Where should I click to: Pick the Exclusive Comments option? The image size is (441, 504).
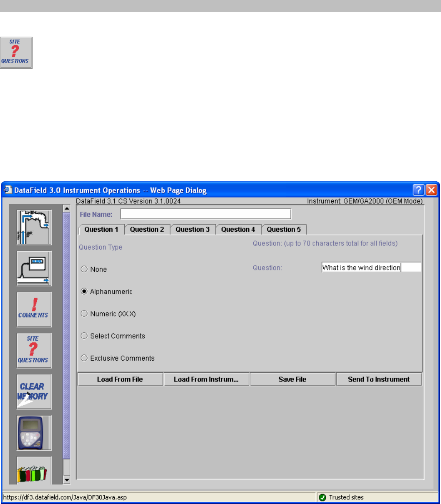[x=118, y=358]
